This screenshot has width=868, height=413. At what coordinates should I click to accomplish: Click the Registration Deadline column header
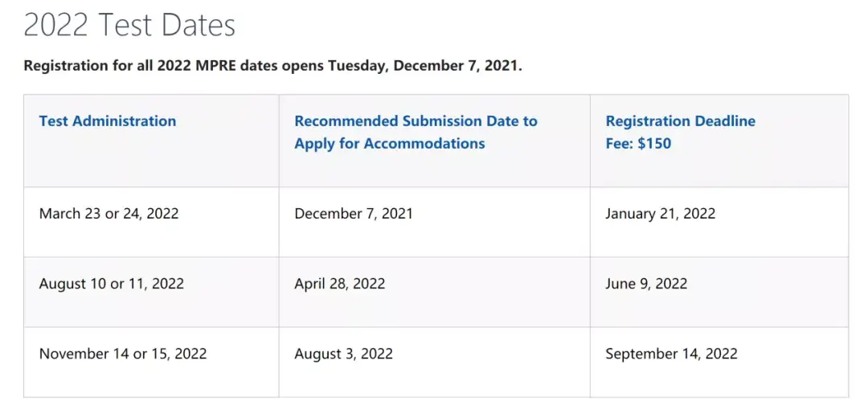click(x=680, y=121)
